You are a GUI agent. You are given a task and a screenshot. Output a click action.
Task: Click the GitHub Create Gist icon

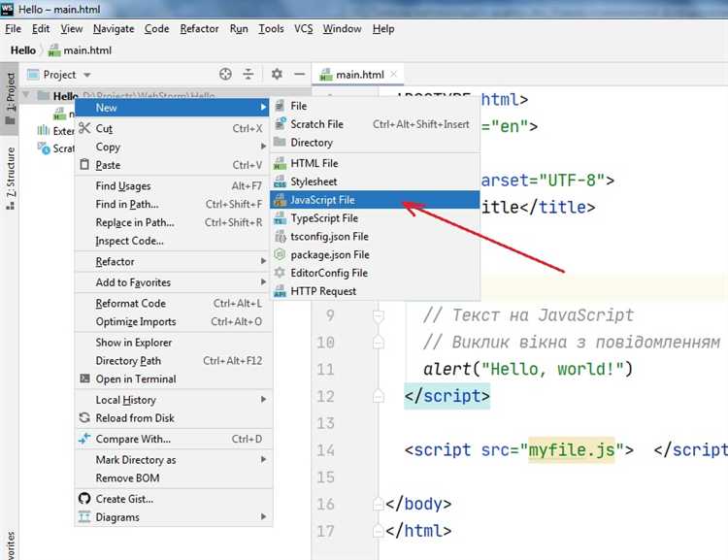pos(84,498)
